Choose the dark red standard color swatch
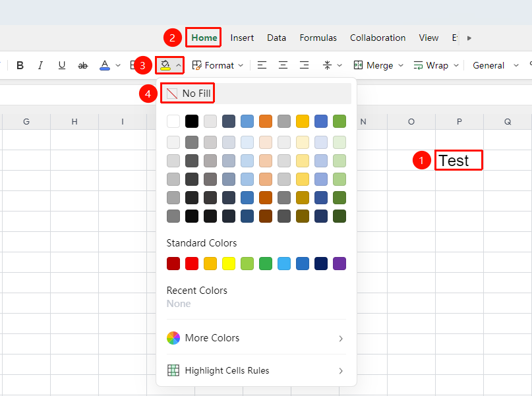 pyautogui.click(x=173, y=264)
